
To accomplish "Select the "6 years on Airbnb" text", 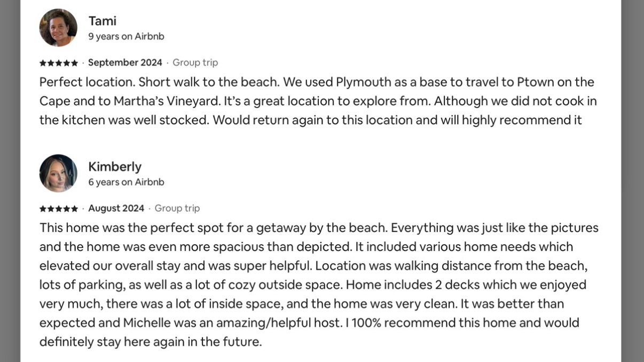I will pos(126,182).
